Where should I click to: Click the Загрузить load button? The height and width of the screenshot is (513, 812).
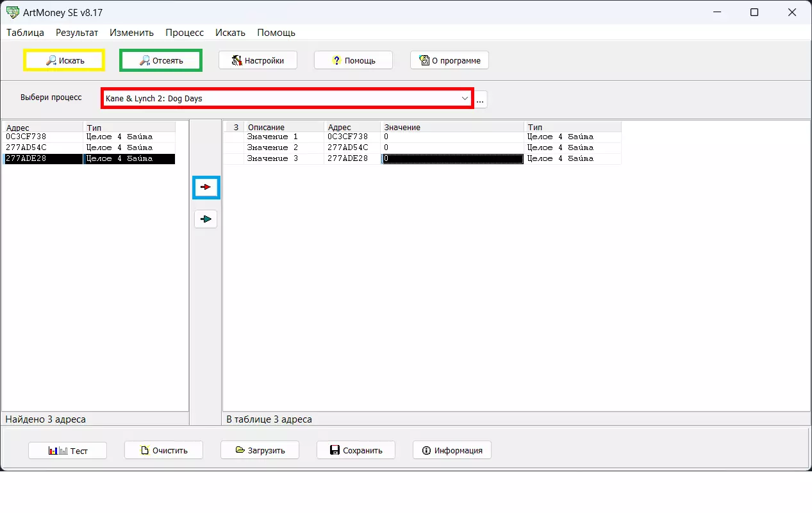[260, 450]
